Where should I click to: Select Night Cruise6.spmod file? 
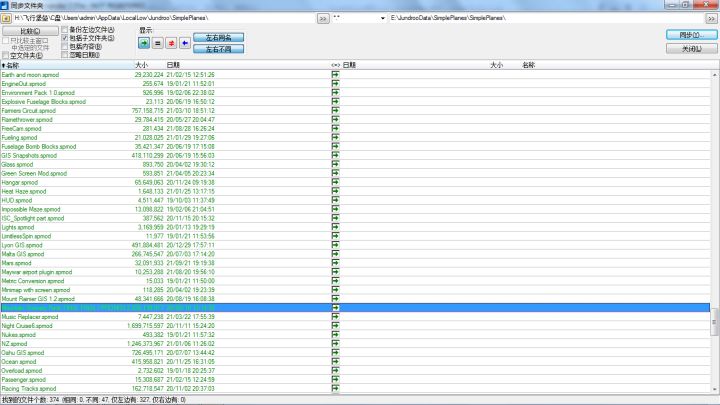(27, 326)
